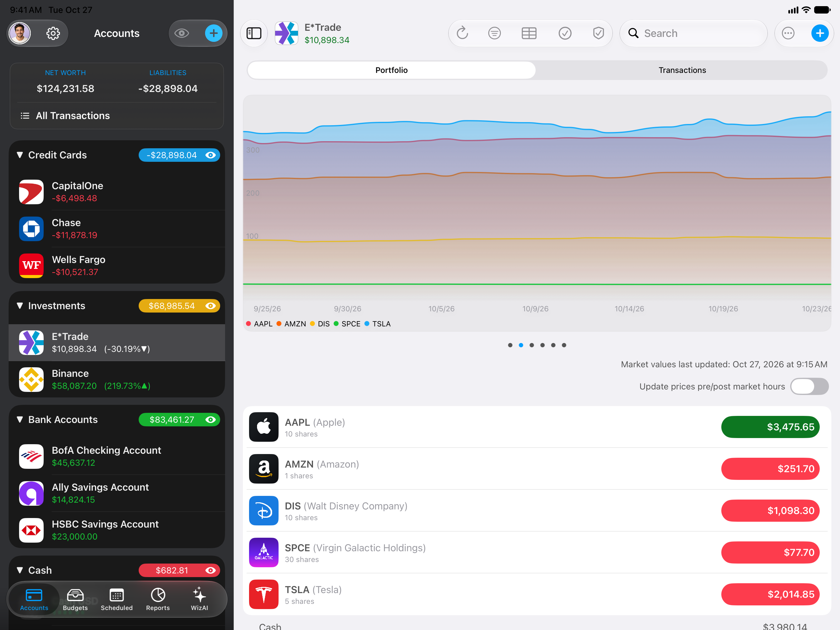The height and width of the screenshot is (630, 840).
Task: Open settings gear in sidebar header
Action: tap(53, 34)
